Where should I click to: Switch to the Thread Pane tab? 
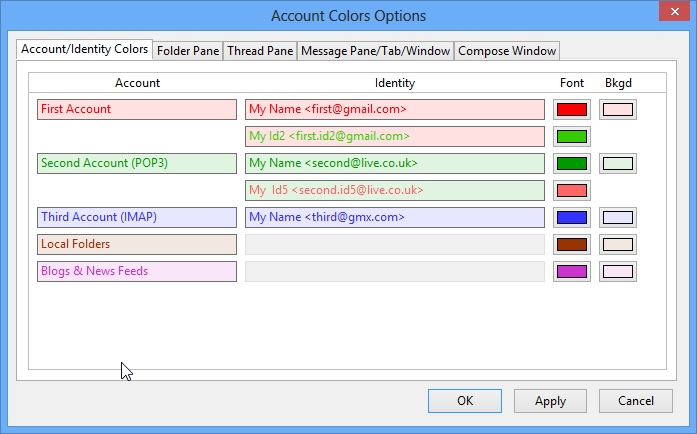(260, 51)
